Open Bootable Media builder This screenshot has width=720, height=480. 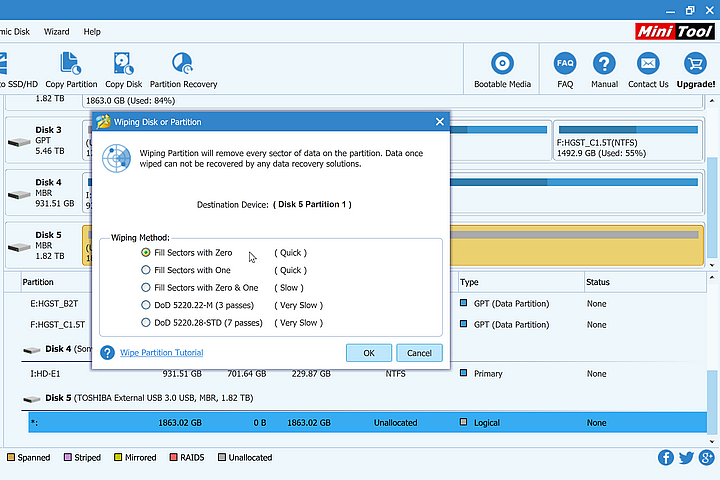pyautogui.click(x=502, y=70)
